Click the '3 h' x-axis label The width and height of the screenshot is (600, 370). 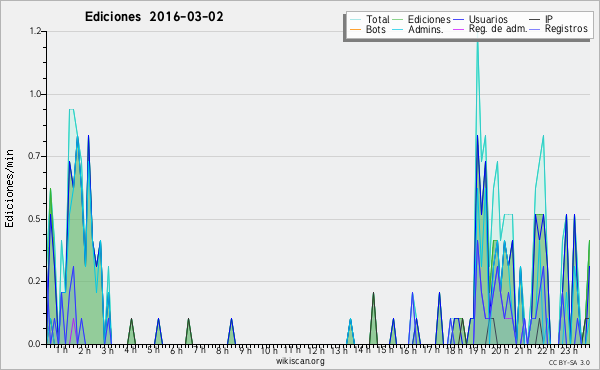click(x=108, y=350)
